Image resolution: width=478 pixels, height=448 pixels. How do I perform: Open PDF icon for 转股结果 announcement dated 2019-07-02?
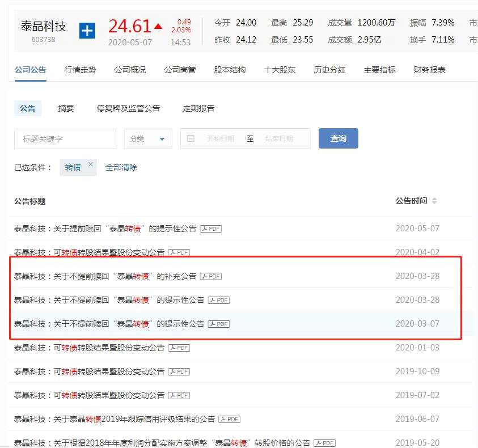(x=179, y=395)
